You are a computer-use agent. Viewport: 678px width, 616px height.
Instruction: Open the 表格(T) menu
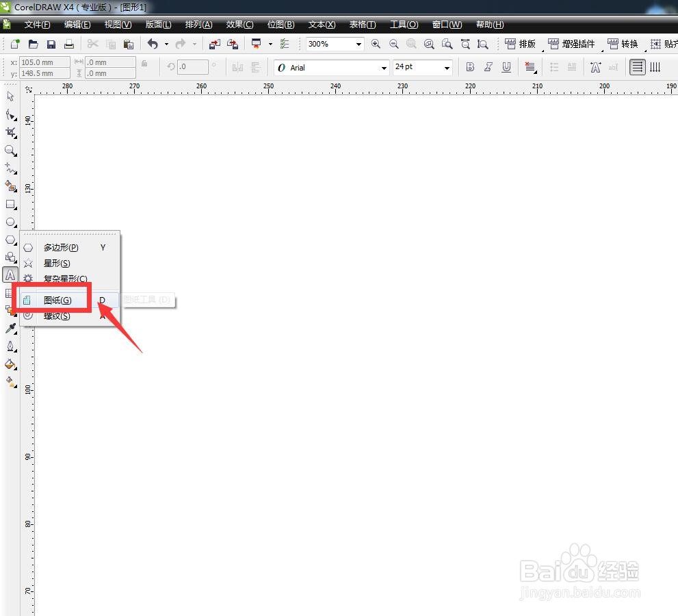tap(363, 25)
